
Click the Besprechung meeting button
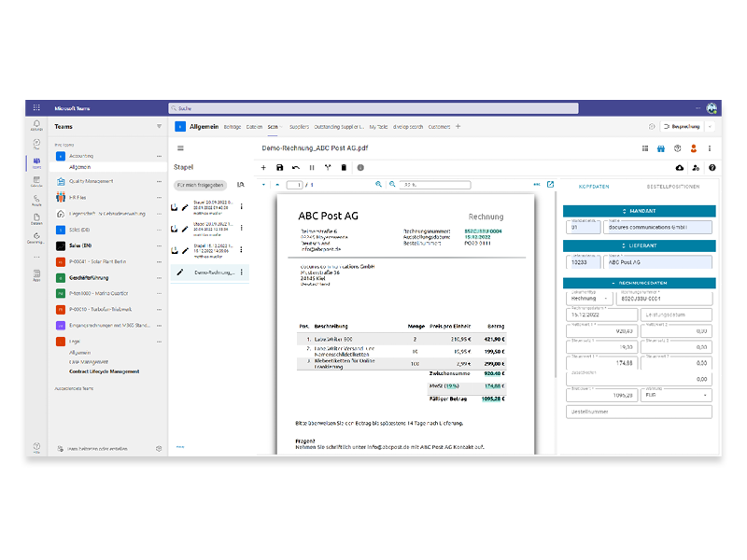pyautogui.click(x=682, y=127)
